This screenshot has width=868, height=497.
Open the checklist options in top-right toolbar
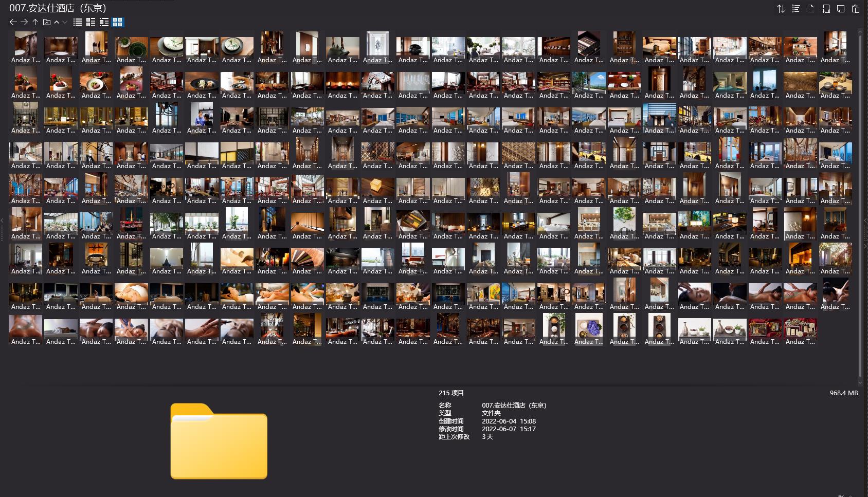pyautogui.click(x=795, y=9)
